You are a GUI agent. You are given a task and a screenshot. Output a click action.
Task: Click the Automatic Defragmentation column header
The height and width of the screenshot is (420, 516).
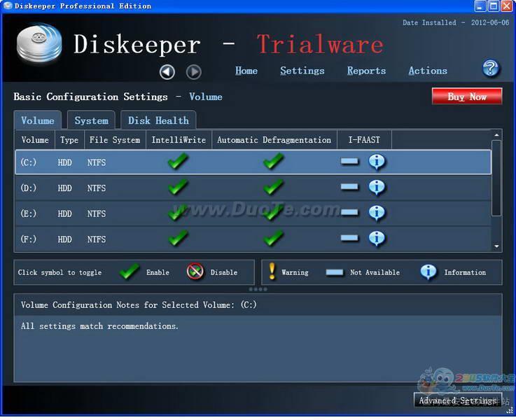tap(274, 140)
